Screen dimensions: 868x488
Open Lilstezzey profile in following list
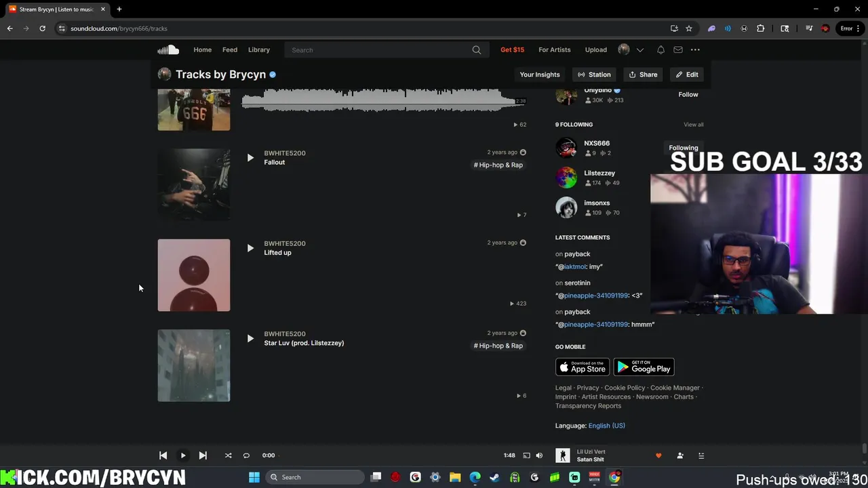point(599,173)
